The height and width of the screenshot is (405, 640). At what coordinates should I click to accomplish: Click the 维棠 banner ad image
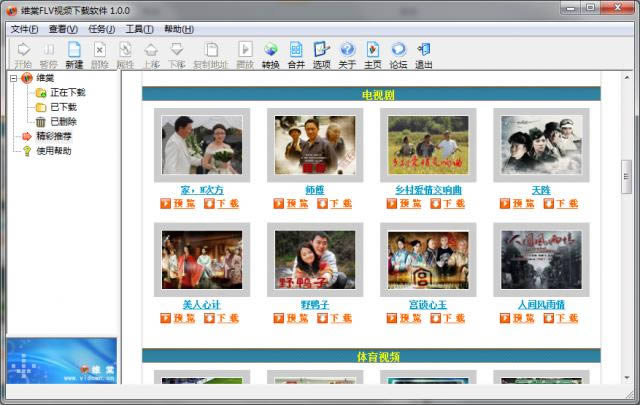tap(62, 360)
